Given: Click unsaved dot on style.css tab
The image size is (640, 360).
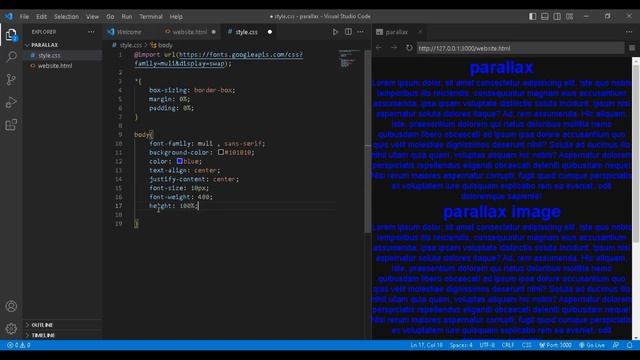Looking at the screenshot, I should (270, 32).
